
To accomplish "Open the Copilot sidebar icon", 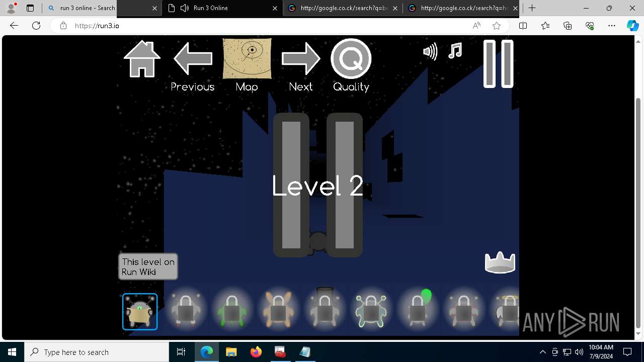I will point(633,26).
